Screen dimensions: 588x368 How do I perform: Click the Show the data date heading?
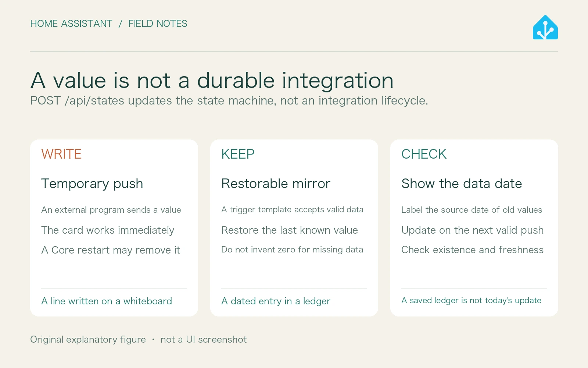click(x=462, y=183)
